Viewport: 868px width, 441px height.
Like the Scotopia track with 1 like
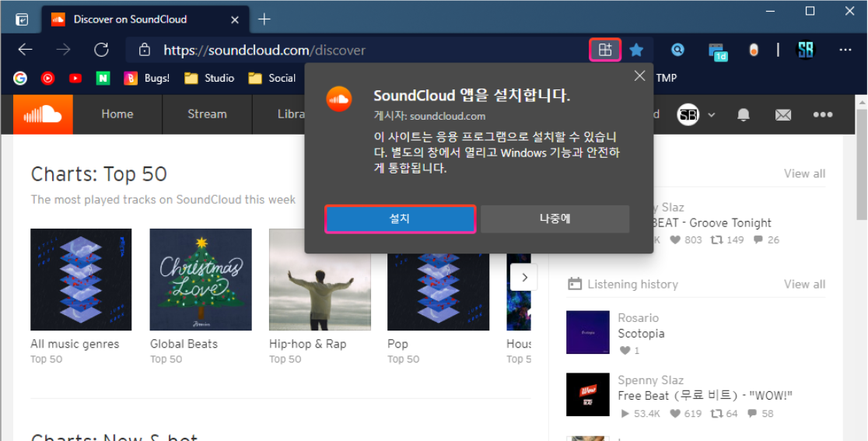pos(629,350)
